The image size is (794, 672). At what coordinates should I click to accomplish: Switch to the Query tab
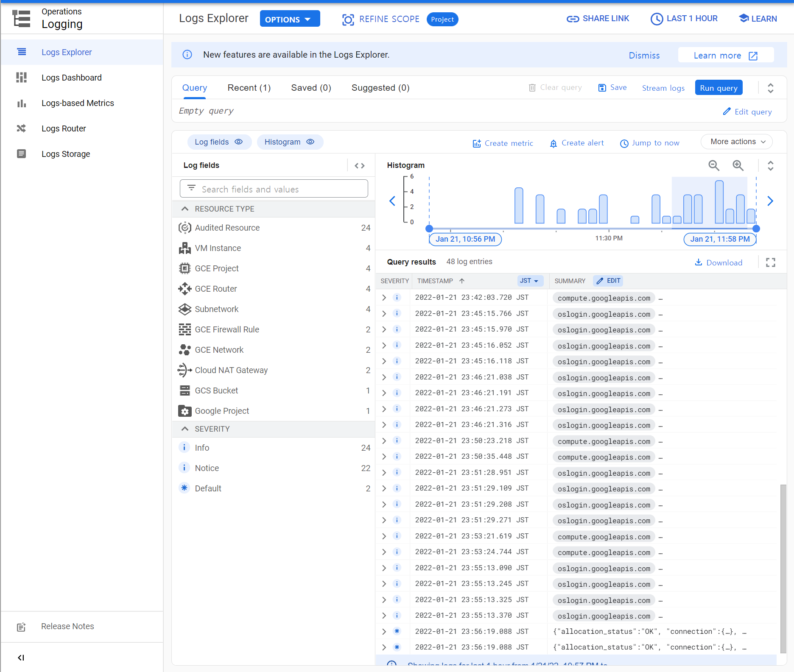coord(195,88)
